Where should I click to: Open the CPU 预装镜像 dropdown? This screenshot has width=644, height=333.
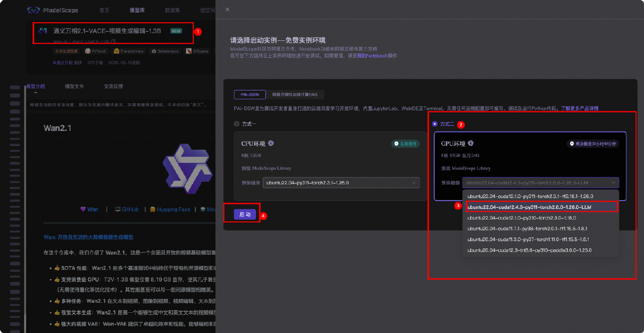pyautogui.click(x=341, y=183)
